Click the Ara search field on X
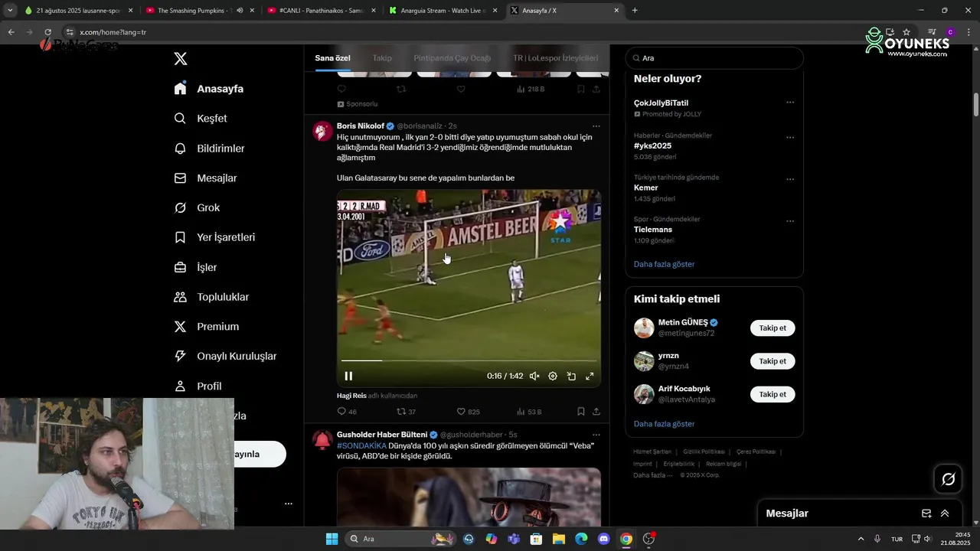Image resolution: width=980 pixels, height=551 pixels. click(x=714, y=58)
